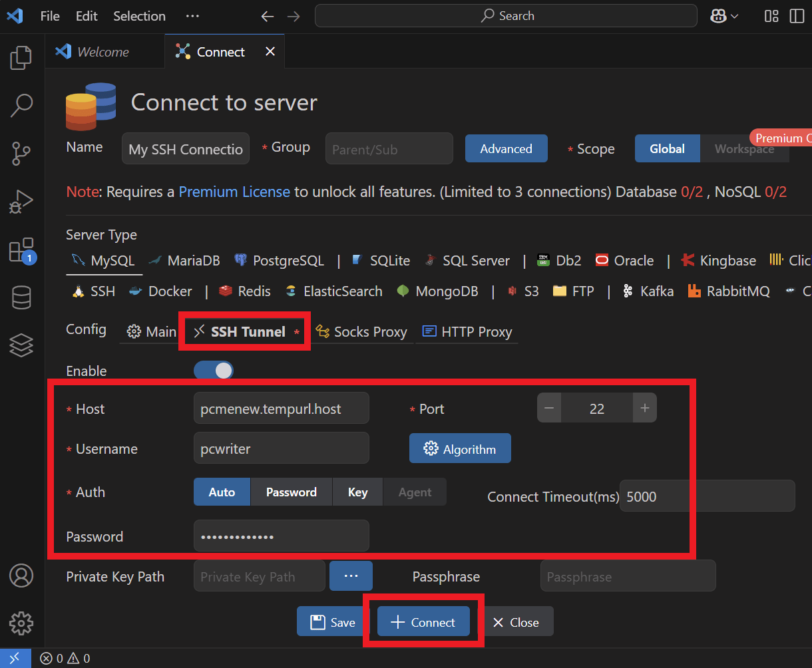This screenshot has height=668, width=812.
Task: Select Db2 server type
Action: [559, 261]
